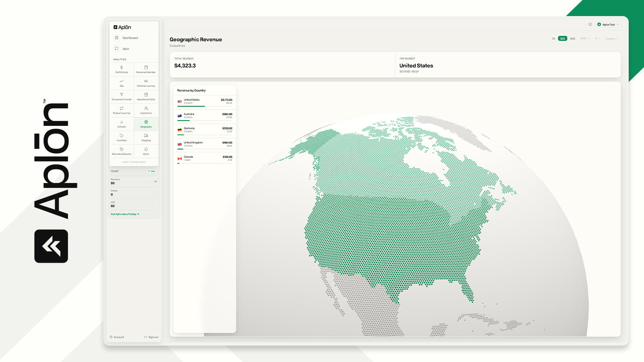
Task: Click the Account gear icon
Action: pyautogui.click(x=111, y=337)
